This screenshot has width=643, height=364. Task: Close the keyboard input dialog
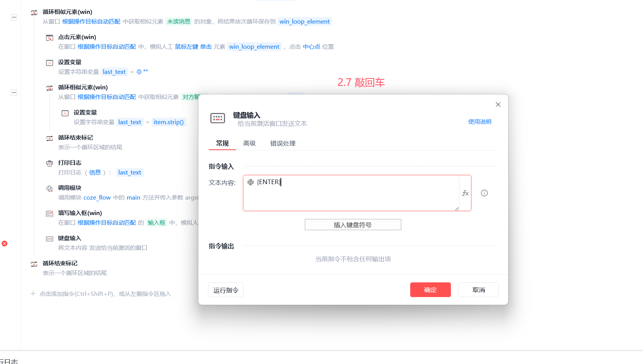click(x=498, y=104)
